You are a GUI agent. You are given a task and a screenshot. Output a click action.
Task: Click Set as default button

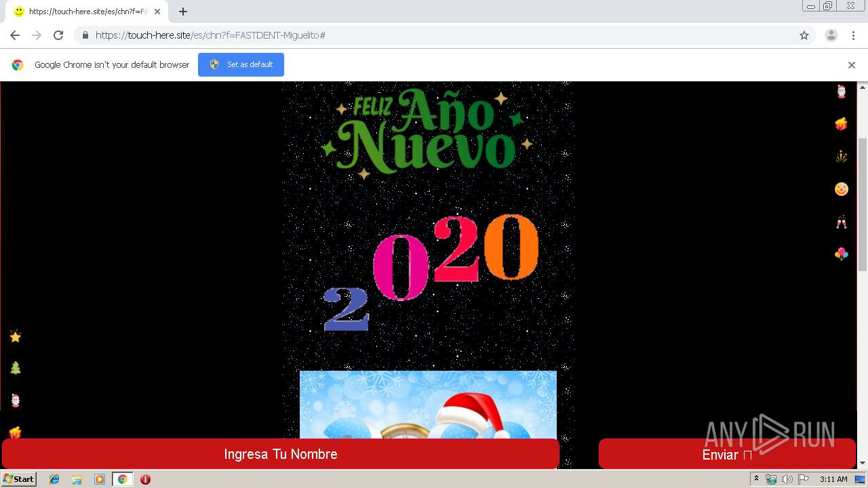pyautogui.click(x=241, y=64)
